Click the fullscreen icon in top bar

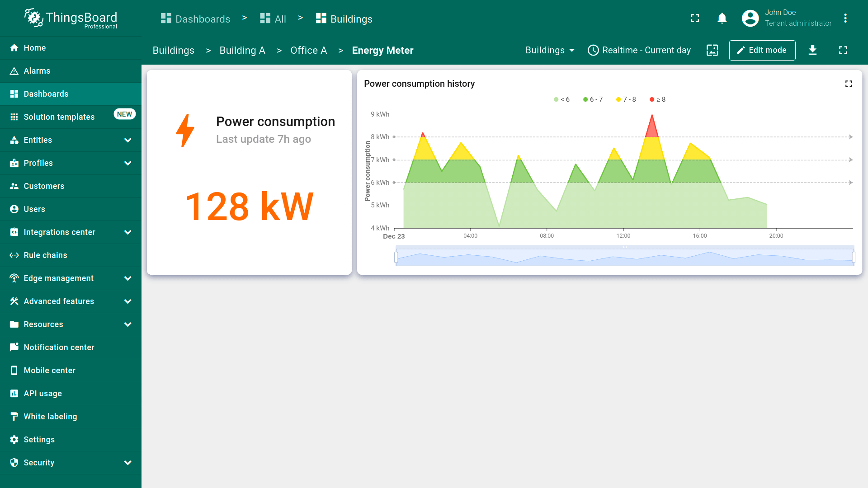[695, 18]
